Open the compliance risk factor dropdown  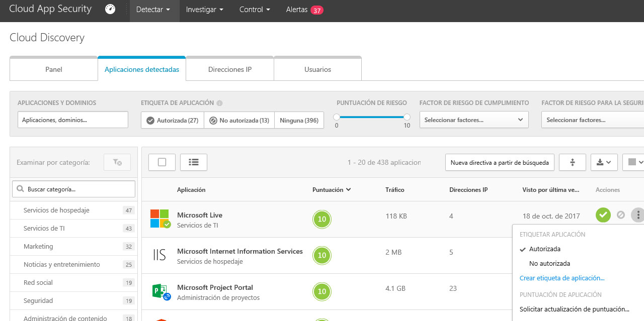[x=474, y=120]
